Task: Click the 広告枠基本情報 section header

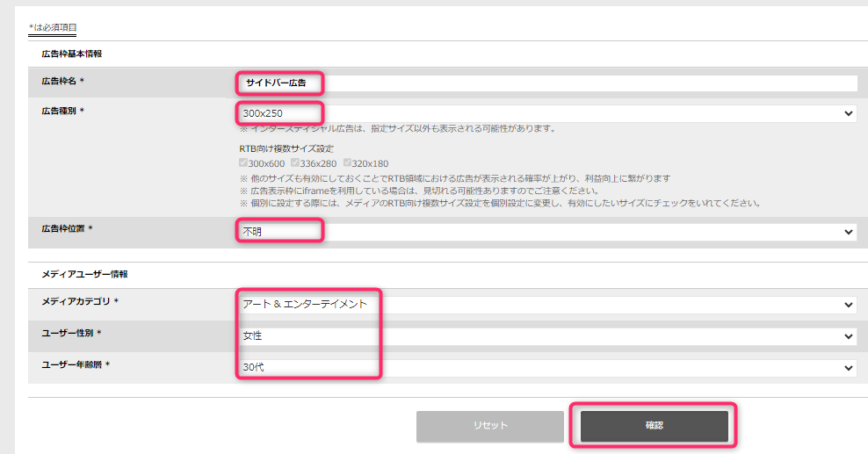Action: coord(72,54)
